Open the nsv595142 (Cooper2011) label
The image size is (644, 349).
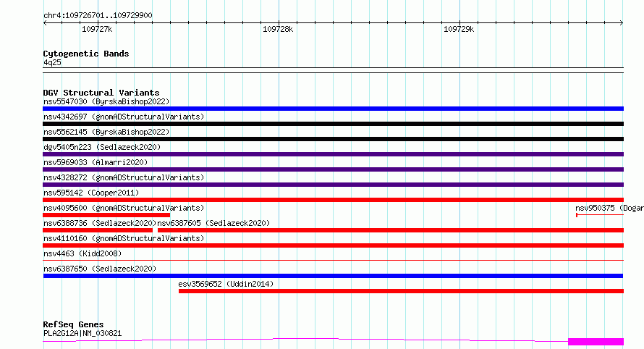coord(91,193)
